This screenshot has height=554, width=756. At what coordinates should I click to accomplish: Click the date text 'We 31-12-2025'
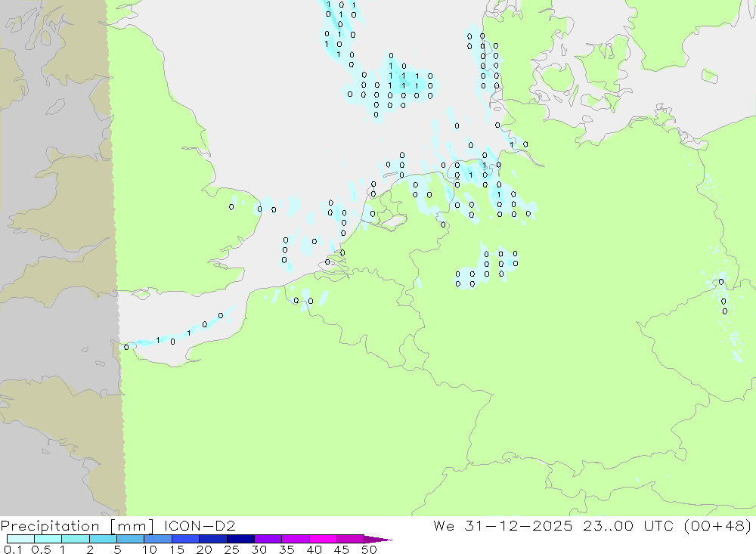pyautogui.click(x=503, y=525)
